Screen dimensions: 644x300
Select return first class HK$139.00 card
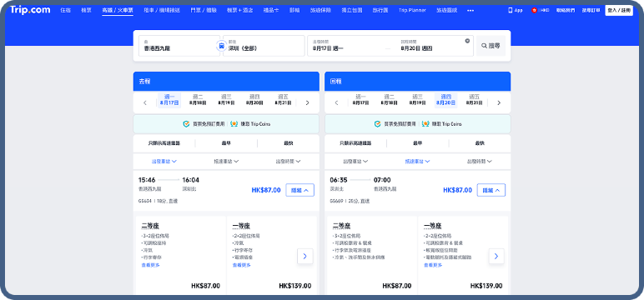click(x=463, y=255)
